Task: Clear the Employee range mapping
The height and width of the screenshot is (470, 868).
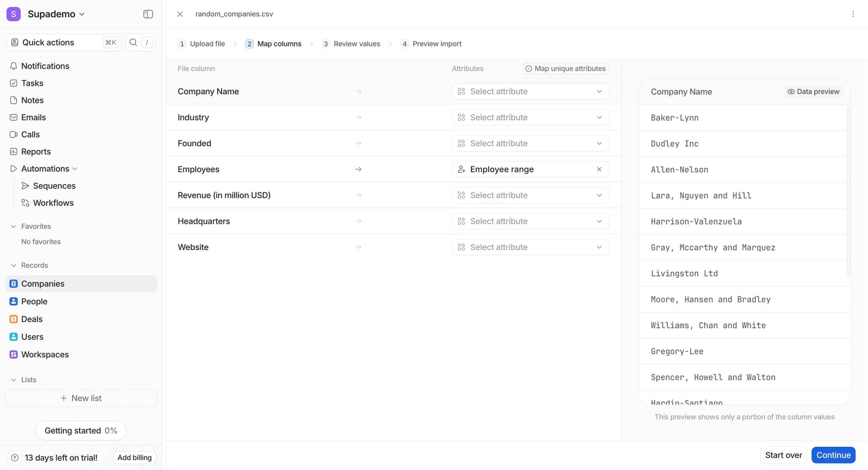Action: 599,169
